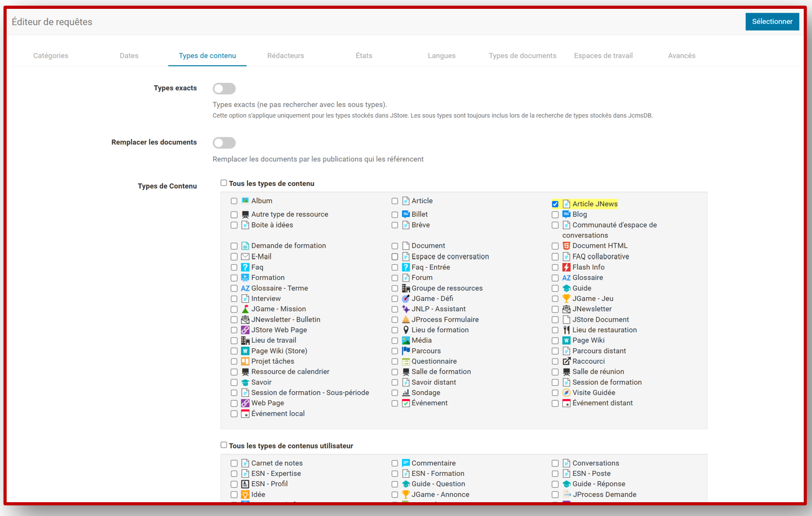Screen dimensions: 812x516
Task: Click the JGame - Mission flag icon
Action: tap(245, 309)
